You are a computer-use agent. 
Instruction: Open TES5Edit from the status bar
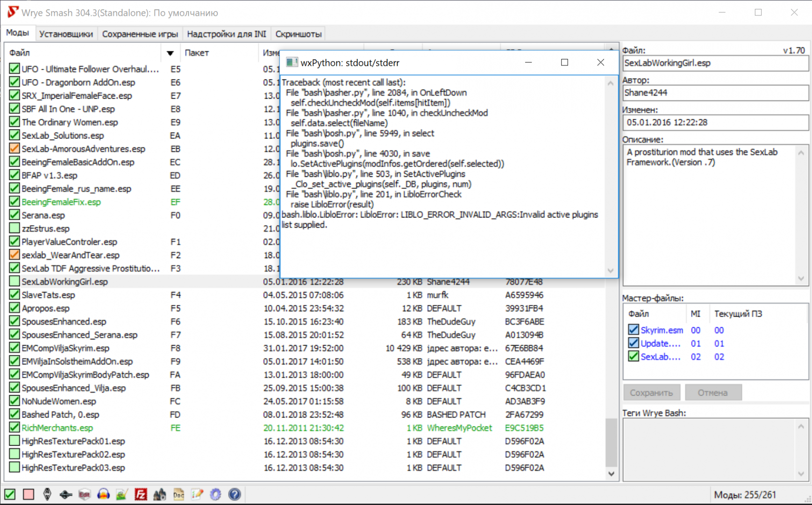(85, 494)
